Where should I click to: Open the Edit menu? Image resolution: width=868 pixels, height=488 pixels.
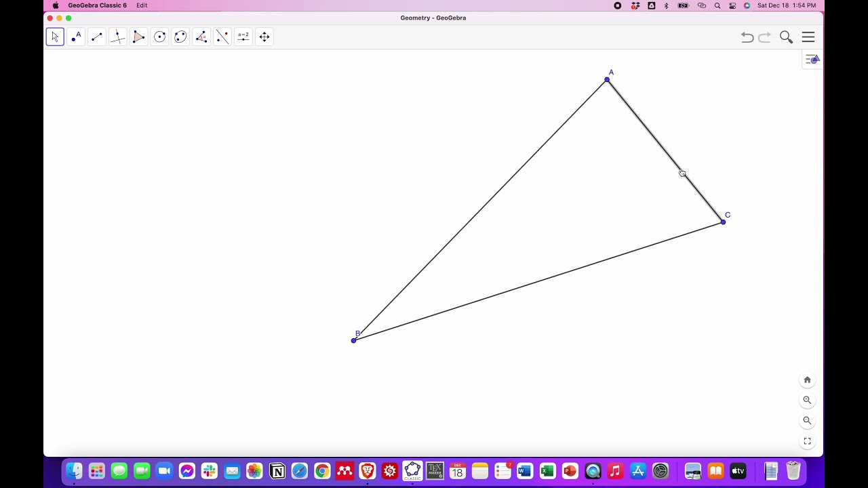pyautogui.click(x=142, y=5)
